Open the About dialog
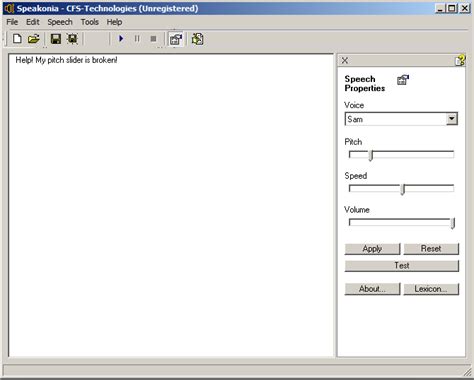Viewport: 474px width, 380px height. pyautogui.click(x=372, y=289)
